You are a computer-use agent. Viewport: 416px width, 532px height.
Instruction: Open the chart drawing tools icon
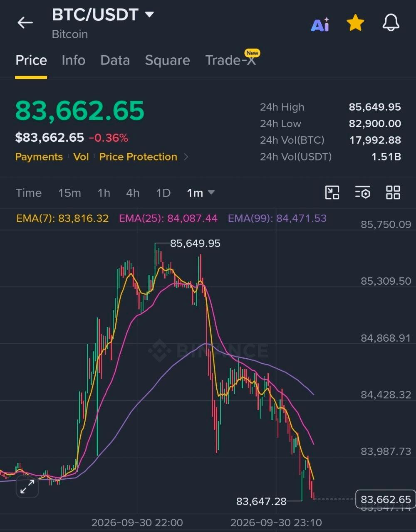tap(332, 192)
